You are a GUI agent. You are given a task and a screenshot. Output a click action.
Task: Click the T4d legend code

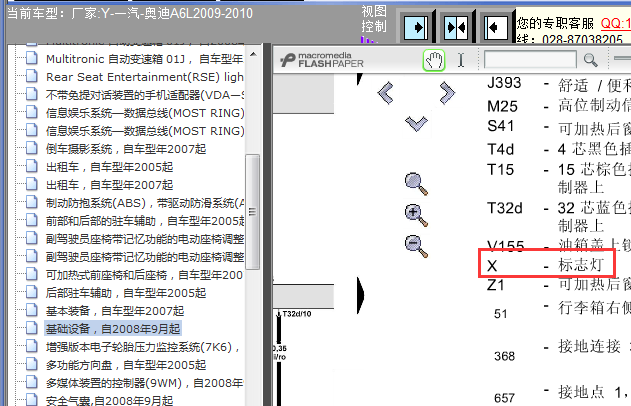click(x=501, y=149)
